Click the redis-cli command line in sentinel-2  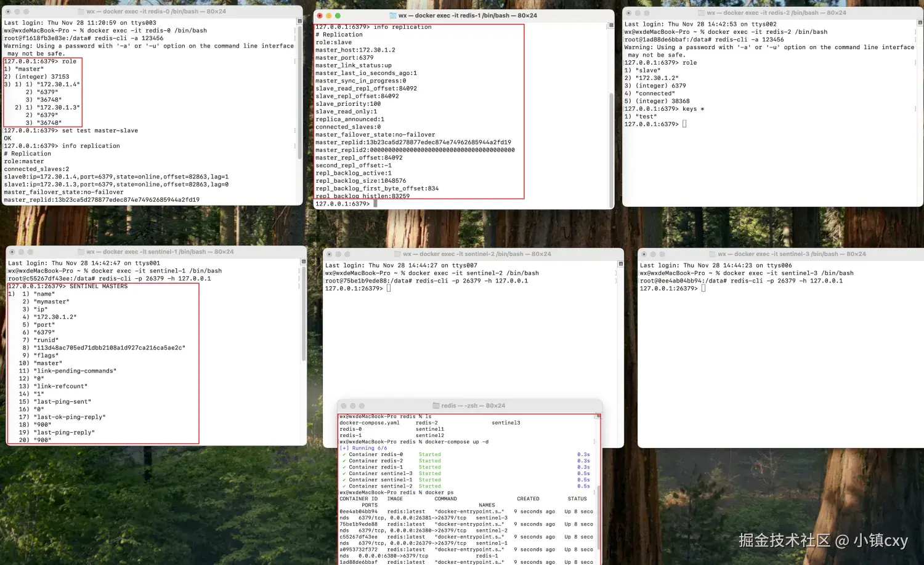coord(426,281)
